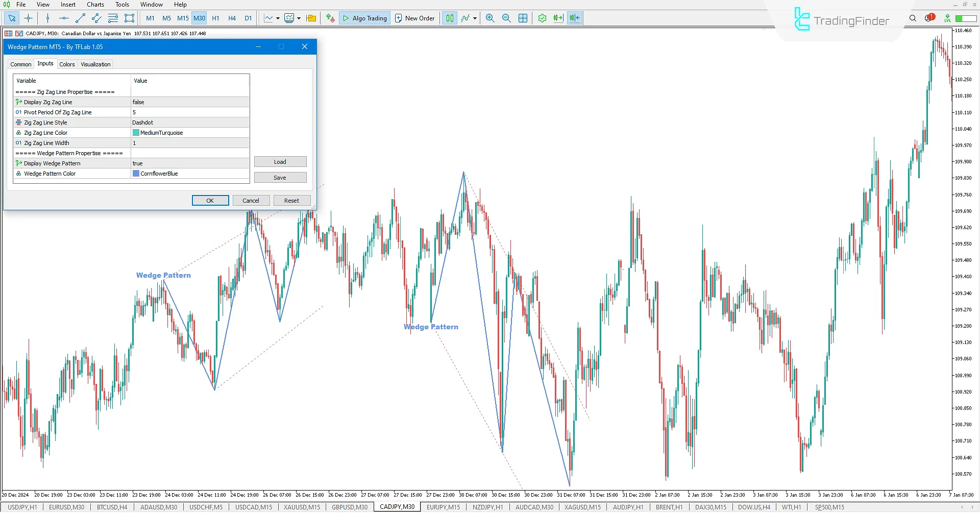Open the Zig Zag Line Style selector
The width and height of the screenshot is (980, 513).
pos(189,122)
